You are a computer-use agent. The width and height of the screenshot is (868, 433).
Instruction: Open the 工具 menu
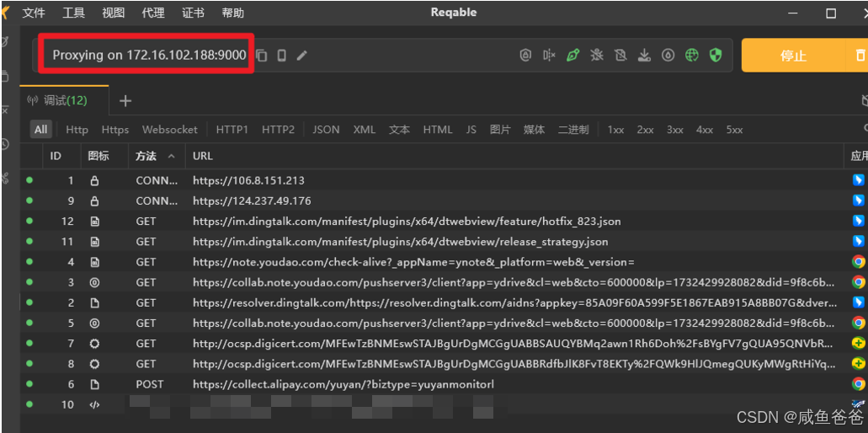73,13
